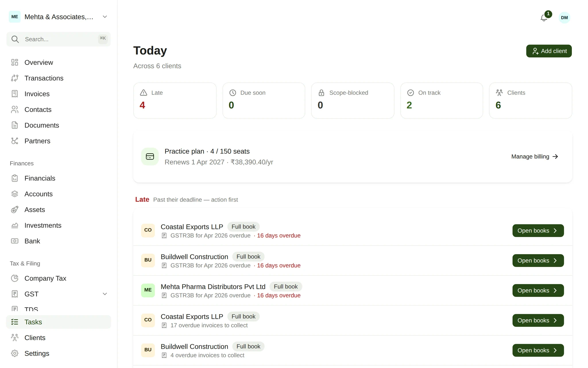This screenshot has height=368, width=588.
Task: Click the Investments chart icon
Action: [x=15, y=225]
